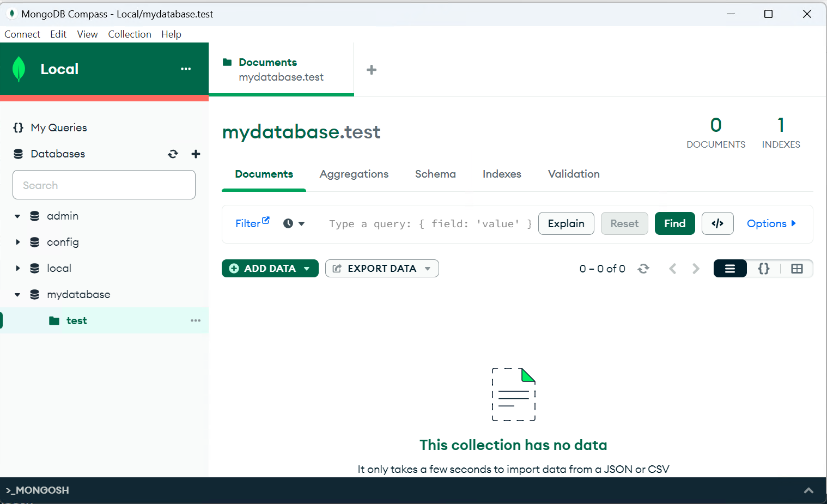Open the test collection ellipsis menu
Screen dimensions: 827x504
[196, 320]
